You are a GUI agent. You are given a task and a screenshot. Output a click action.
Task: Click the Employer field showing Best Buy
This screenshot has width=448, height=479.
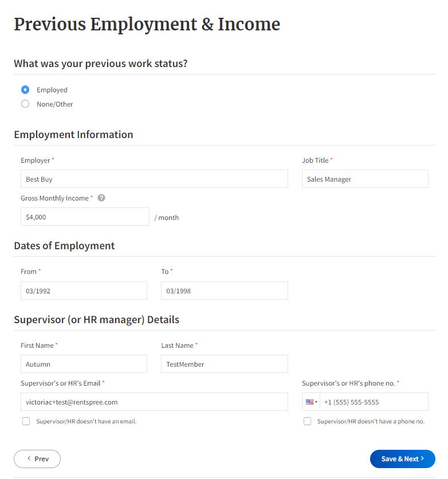(154, 179)
